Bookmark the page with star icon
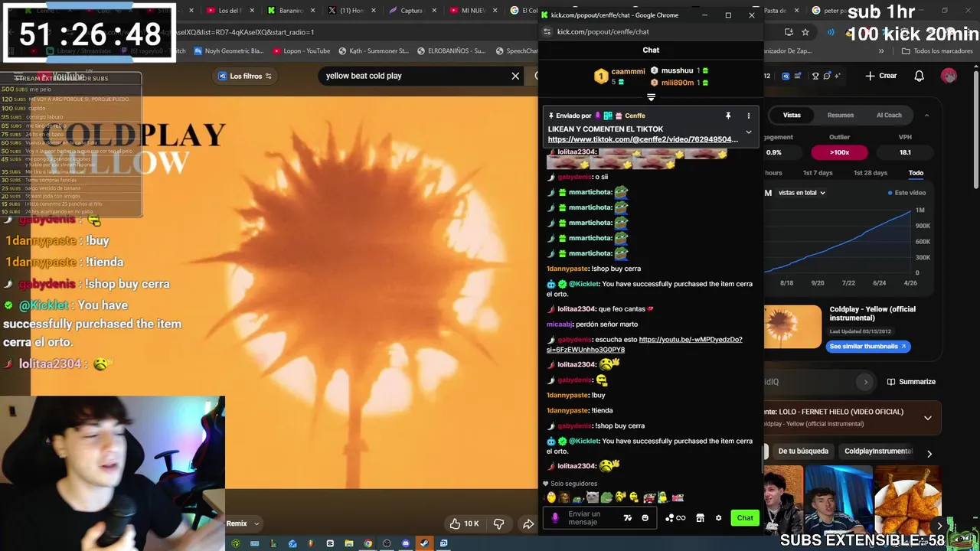This screenshot has width=980, height=551. 805,32
